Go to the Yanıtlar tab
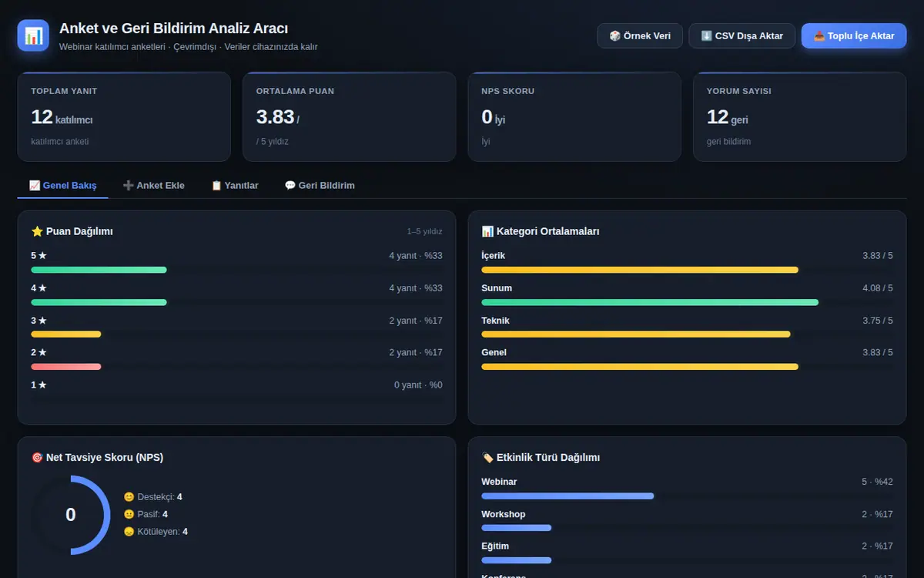Image resolution: width=924 pixels, height=578 pixels. 235,185
